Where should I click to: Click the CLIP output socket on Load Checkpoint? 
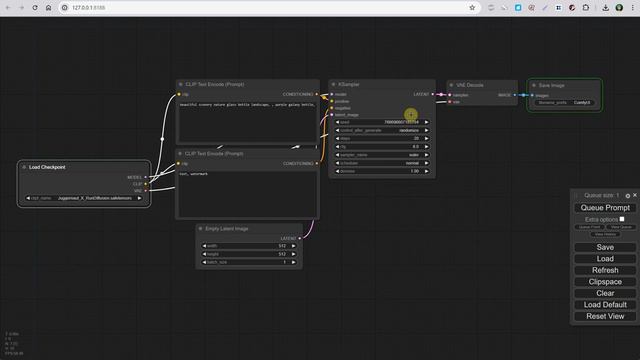click(x=146, y=184)
